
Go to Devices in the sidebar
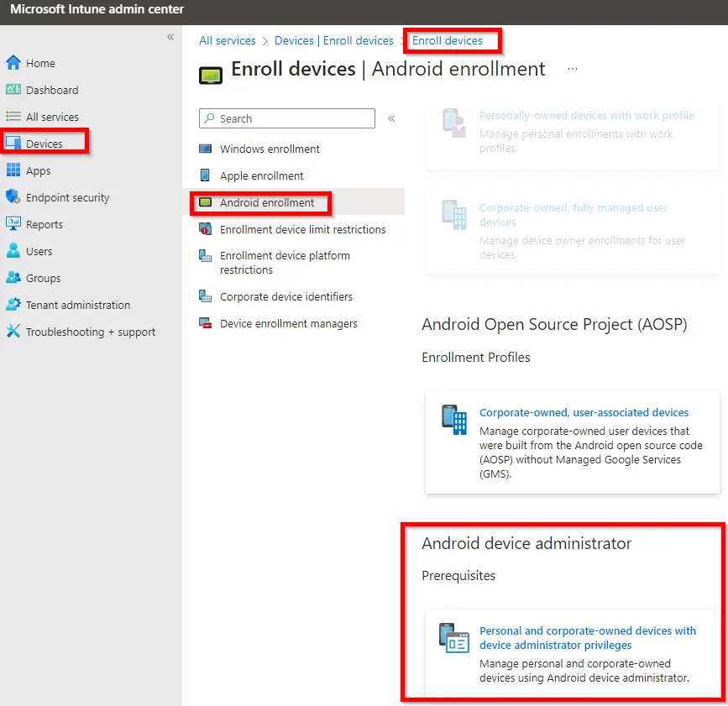pyautogui.click(x=45, y=144)
